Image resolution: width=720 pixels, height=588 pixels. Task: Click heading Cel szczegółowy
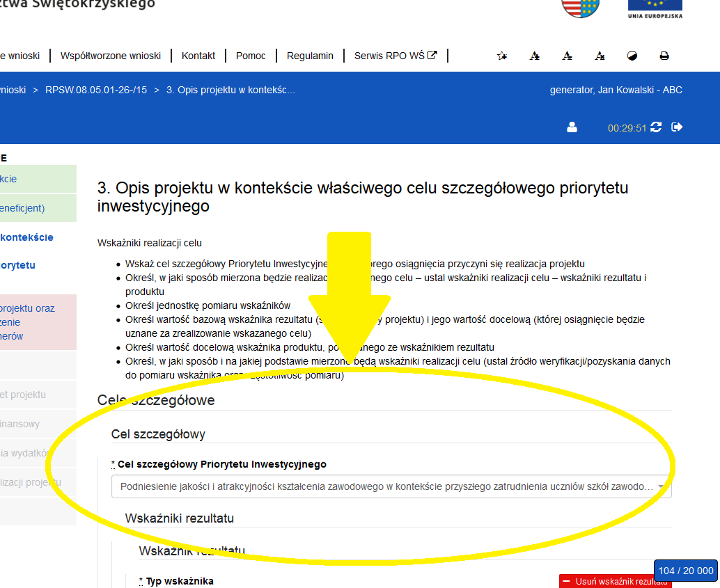click(x=158, y=434)
